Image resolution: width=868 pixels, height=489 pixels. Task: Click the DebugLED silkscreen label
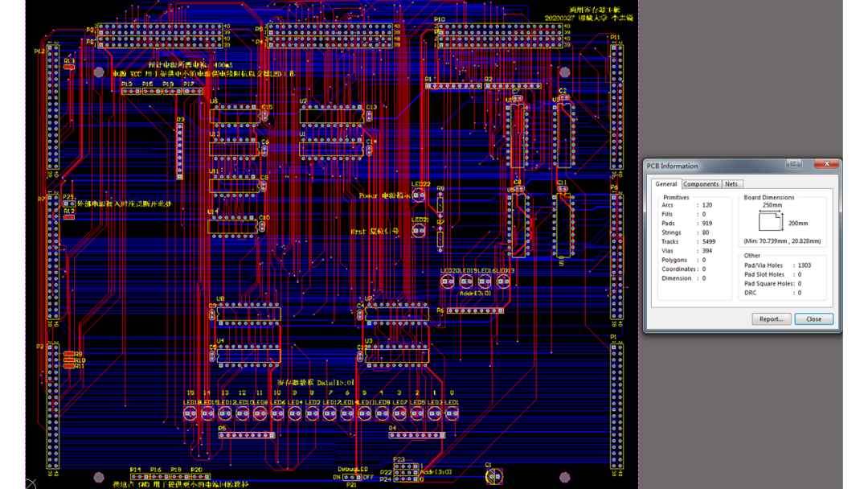(x=353, y=469)
